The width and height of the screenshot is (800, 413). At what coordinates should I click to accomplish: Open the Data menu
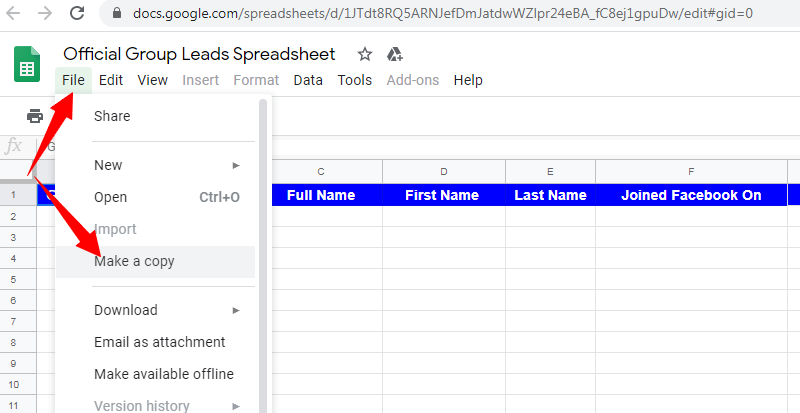307,80
